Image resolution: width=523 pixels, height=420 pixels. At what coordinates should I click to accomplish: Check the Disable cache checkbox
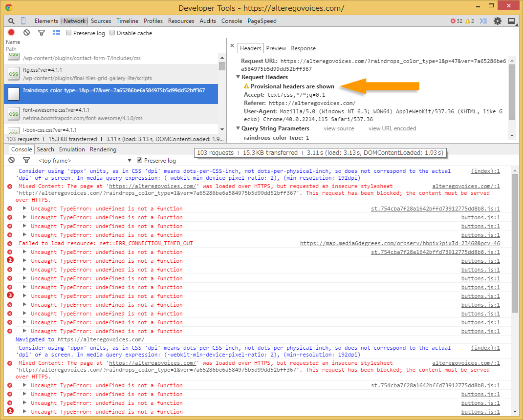point(112,33)
